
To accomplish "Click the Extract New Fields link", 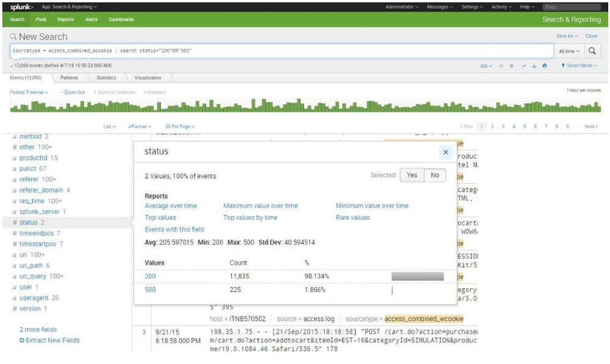I will [x=53, y=341].
